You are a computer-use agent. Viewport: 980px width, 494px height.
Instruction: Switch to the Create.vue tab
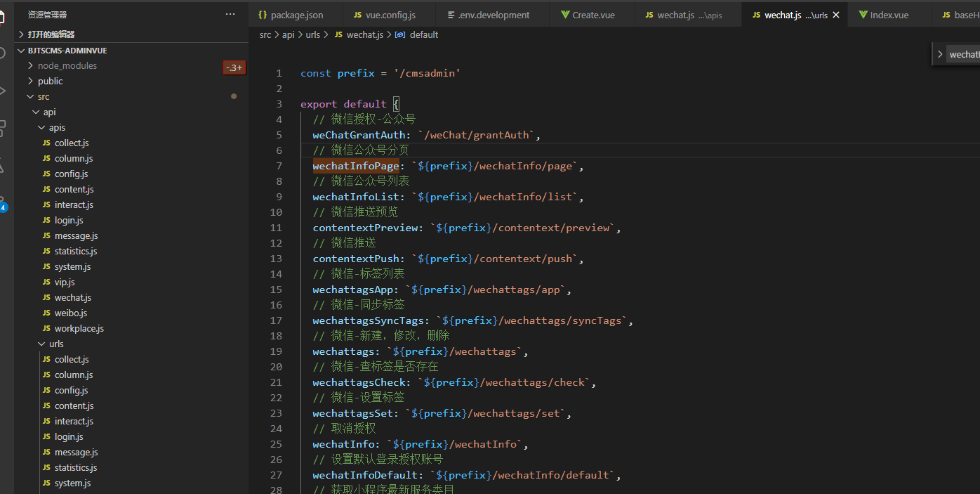coord(593,15)
